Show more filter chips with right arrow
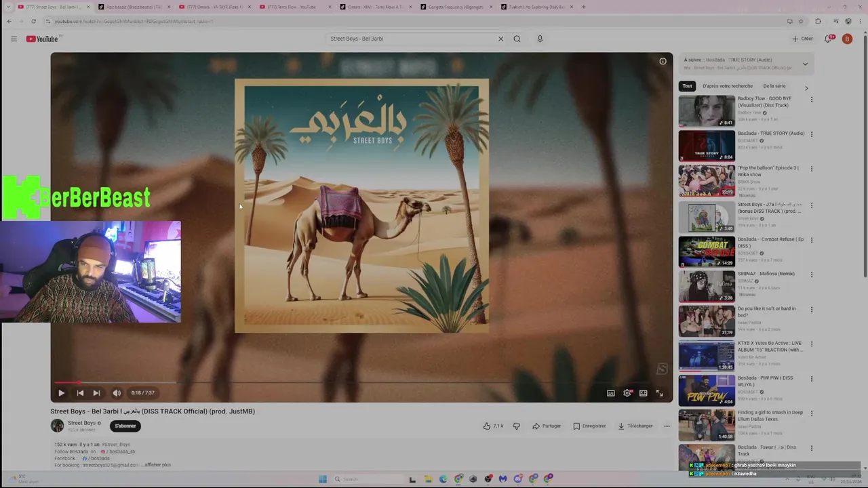The image size is (868, 488). [x=806, y=87]
